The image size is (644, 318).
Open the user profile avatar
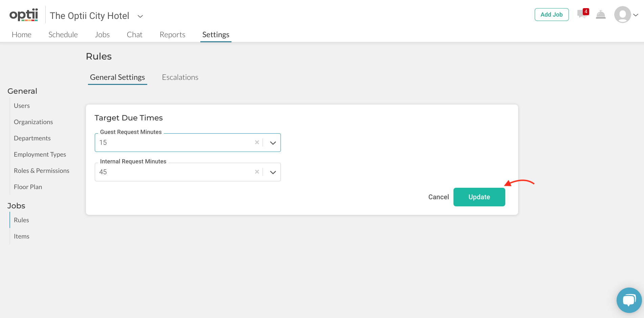pos(622,15)
